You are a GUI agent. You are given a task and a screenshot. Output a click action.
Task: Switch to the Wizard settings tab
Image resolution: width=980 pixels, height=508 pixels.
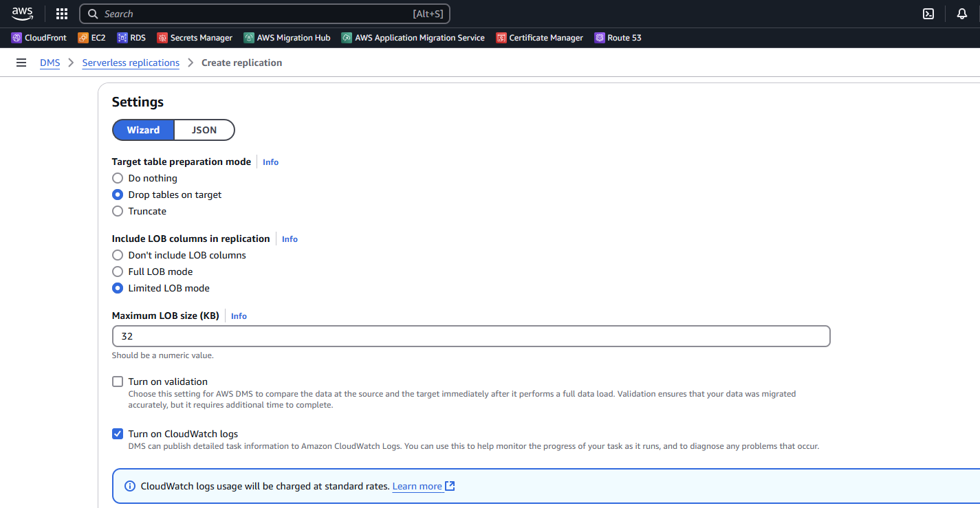(x=143, y=130)
